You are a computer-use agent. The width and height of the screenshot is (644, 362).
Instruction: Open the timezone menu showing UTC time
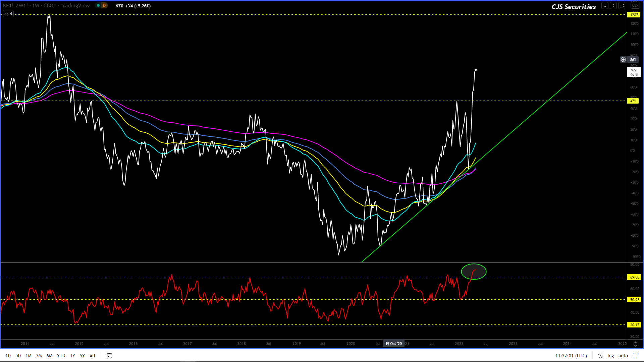point(571,356)
